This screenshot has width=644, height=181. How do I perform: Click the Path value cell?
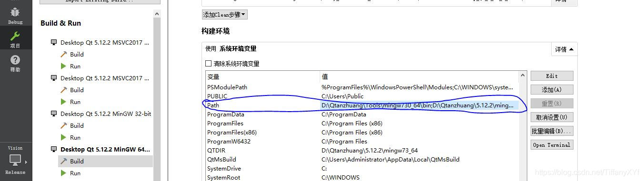point(419,105)
